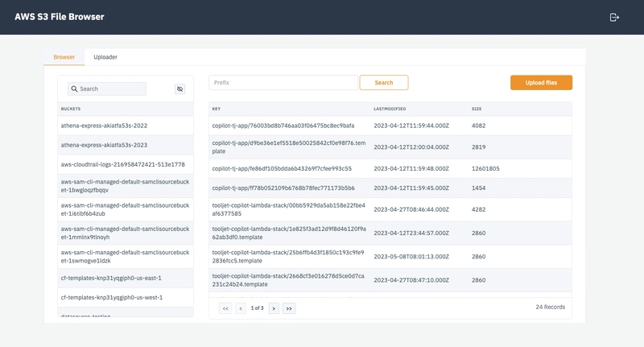Click key copilot-tj-app/fe86df105bdda6b43269f7cfee993c55

point(282,168)
